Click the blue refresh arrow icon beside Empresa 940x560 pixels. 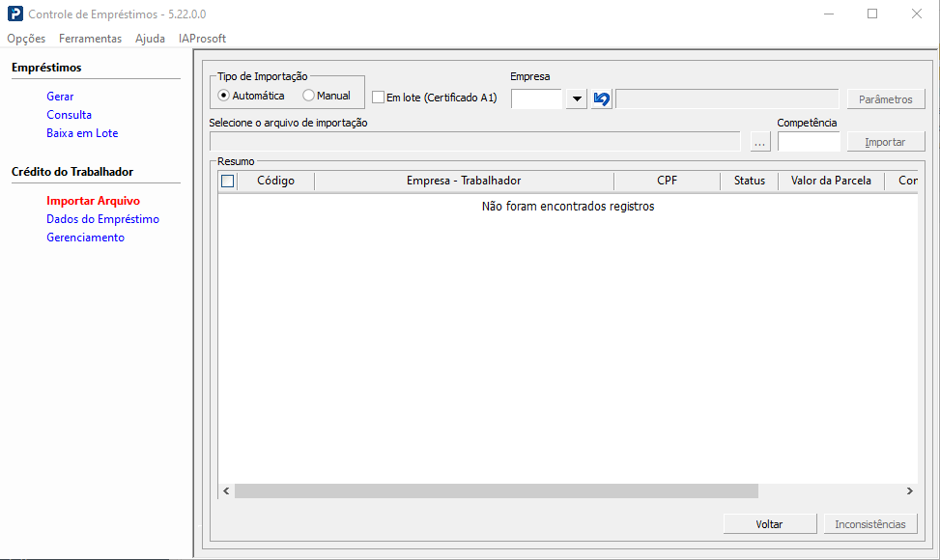(x=601, y=98)
